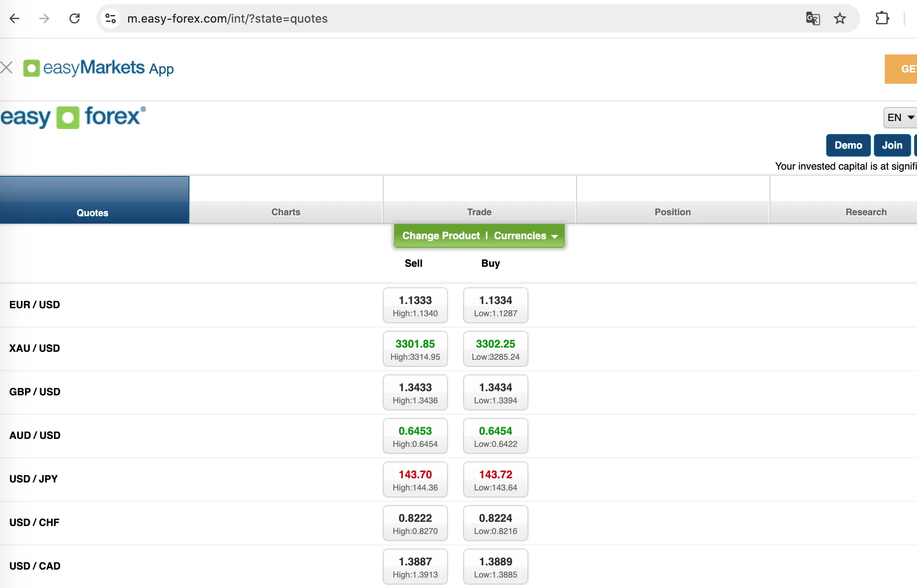Screen dimensions: 917x588
Task: Expand Change Product Currencies dropdown
Action: [479, 236]
